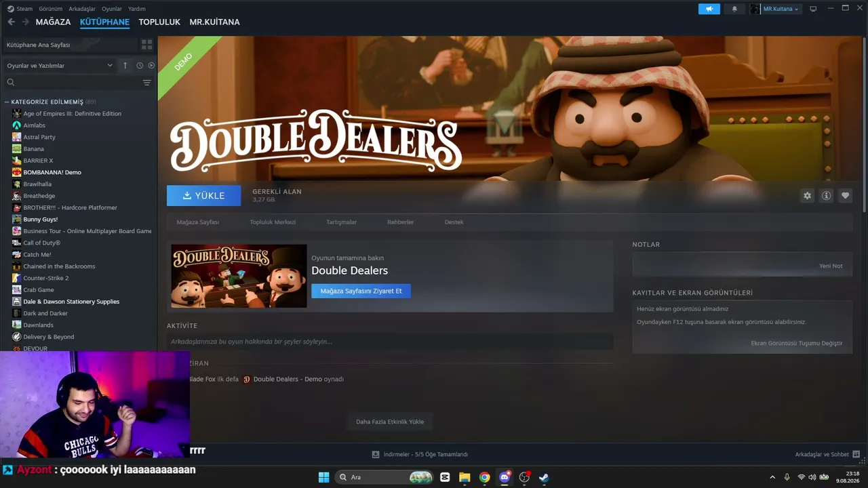Click Yeni Not to add note

831,266
